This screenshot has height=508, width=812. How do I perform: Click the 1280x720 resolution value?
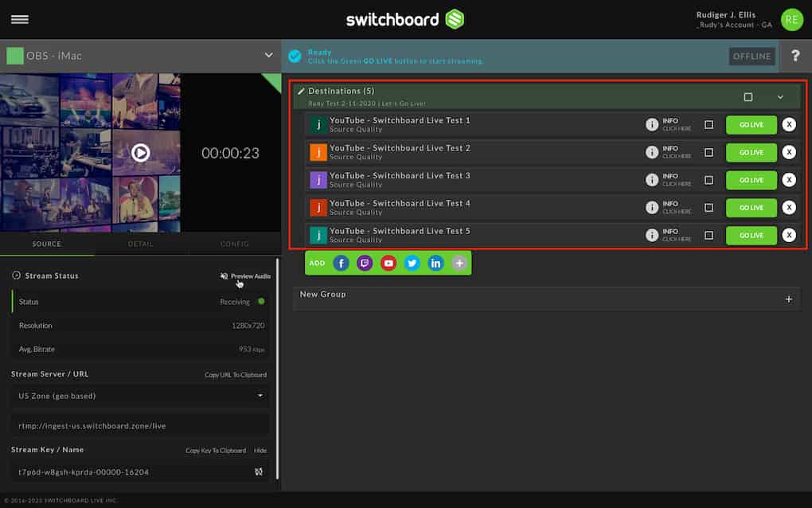coord(248,326)
